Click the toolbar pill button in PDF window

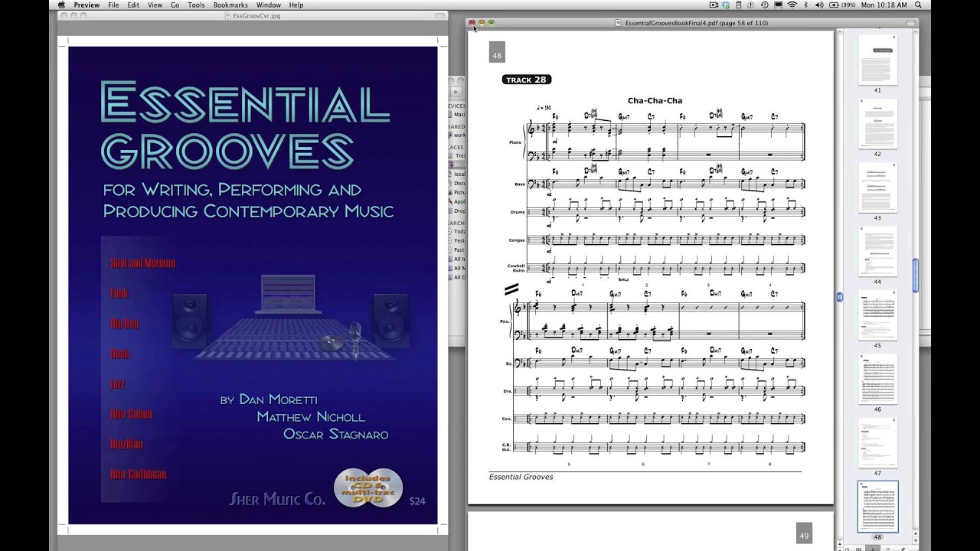click(x=910, y=23)
